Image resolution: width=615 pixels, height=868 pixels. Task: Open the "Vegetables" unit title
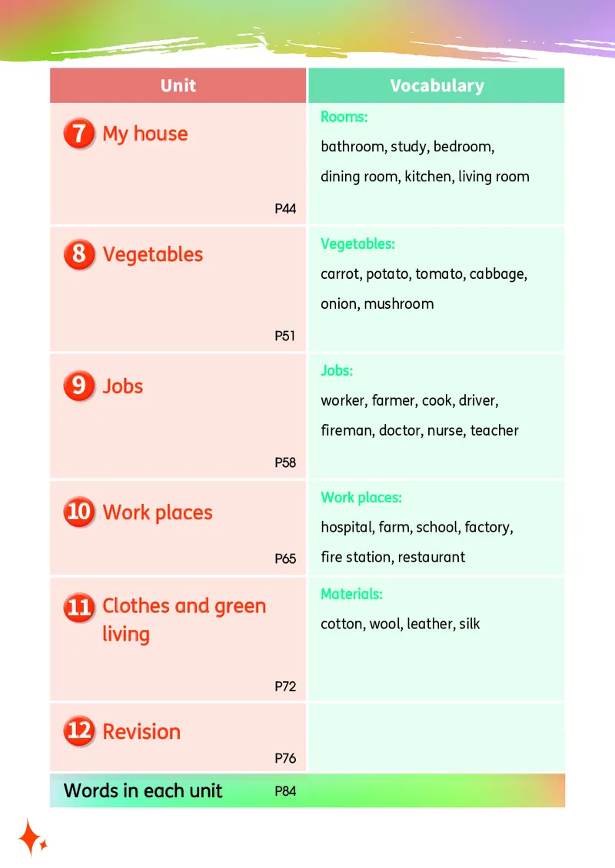(153, 254)
